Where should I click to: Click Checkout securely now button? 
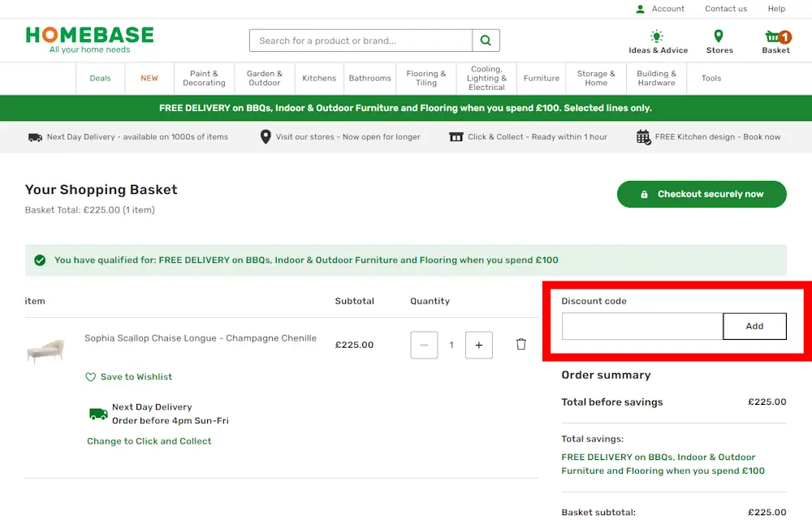702,194
